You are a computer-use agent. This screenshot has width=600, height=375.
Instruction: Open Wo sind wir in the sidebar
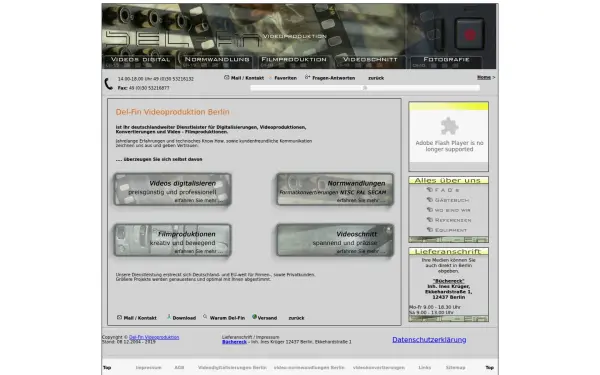pyautogui.click(x=453, y=210)
